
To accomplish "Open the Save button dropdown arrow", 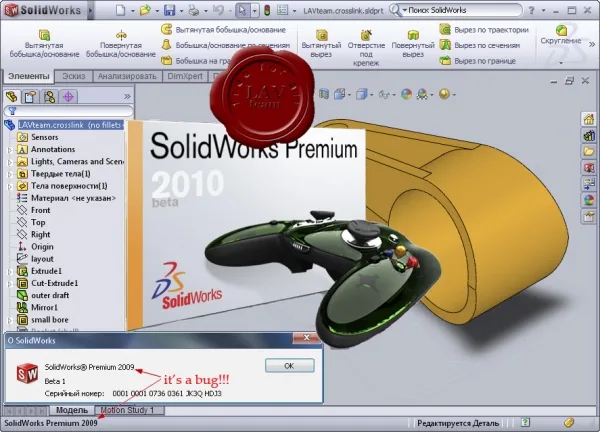I will tap(181, 11).
